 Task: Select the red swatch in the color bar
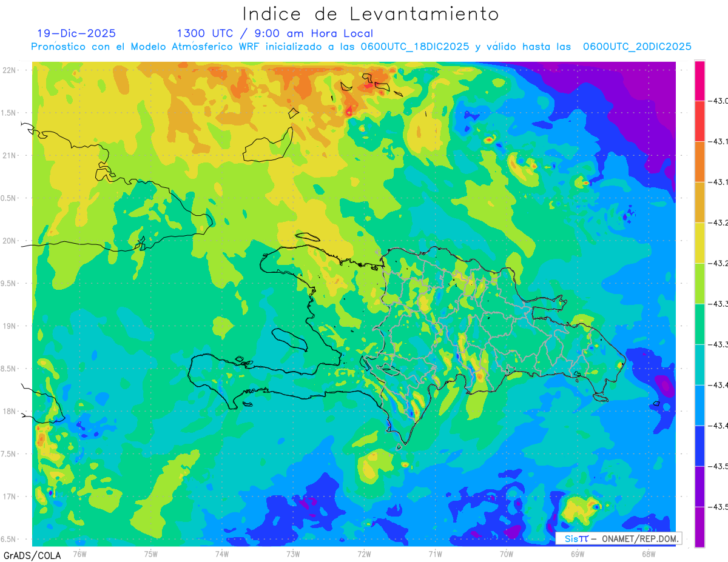pyautogui.click(x=699, y=121)
